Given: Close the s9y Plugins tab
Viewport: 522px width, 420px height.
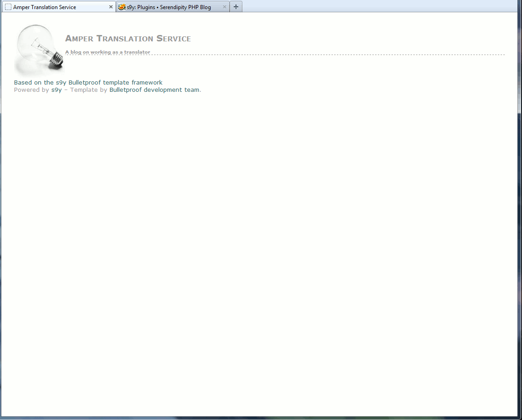Looking at the screenshot, I should click(x=224, y=7).
